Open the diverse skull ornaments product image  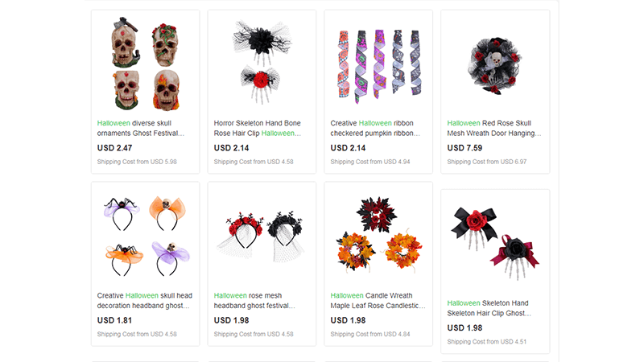145,64
